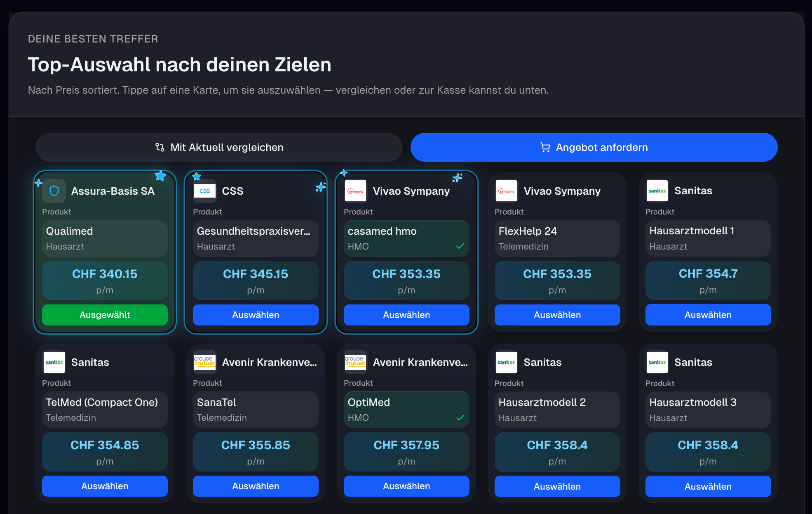Click the CHF 354.85 price
Screen dimensions: 812x514
[x=105, y=445]
